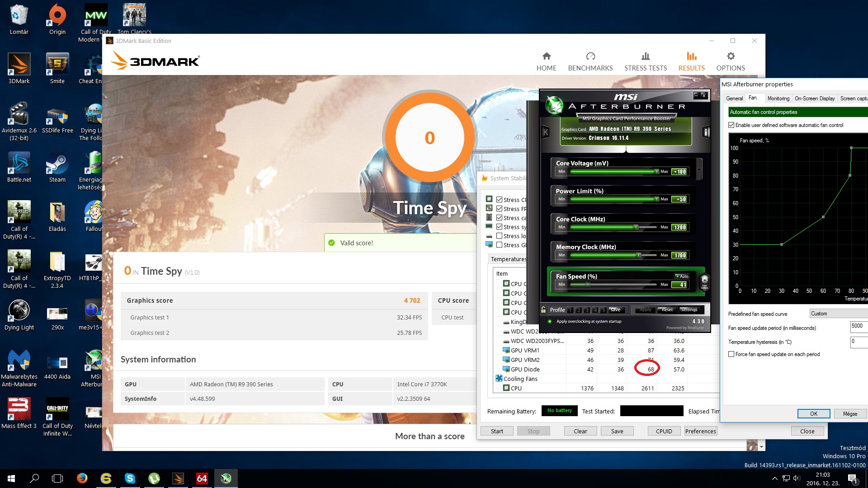
Task: Open the HOME section in 3DMark
Action: pos(546,62)
